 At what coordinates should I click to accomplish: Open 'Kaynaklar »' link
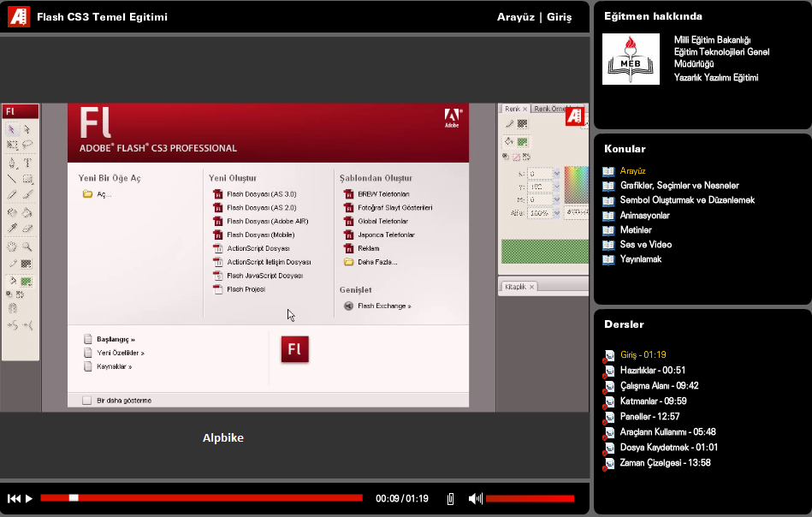point(108,366)
